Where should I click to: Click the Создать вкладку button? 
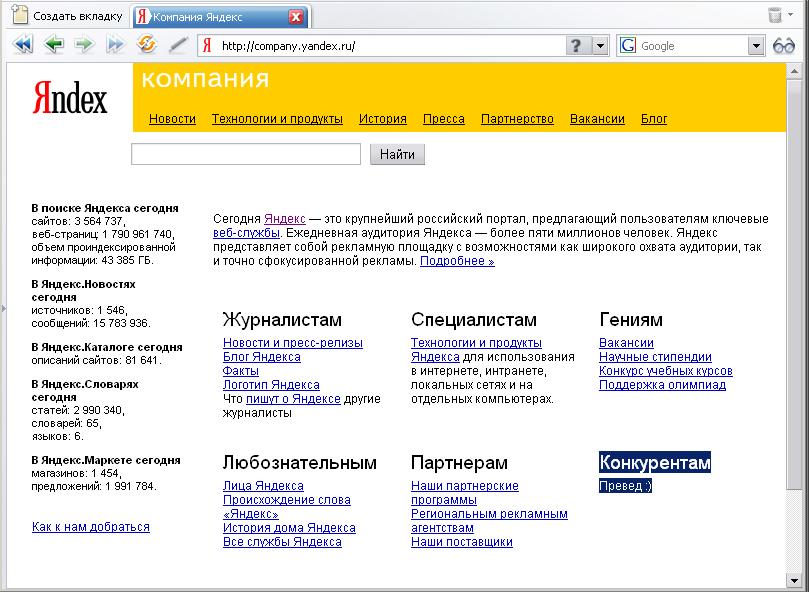pos(67,16)
